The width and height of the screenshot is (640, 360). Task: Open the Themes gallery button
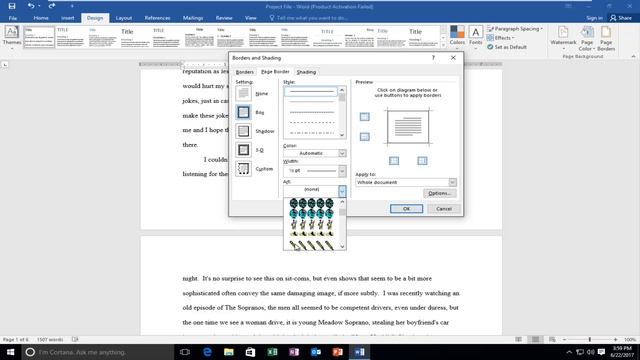(12, 37)
